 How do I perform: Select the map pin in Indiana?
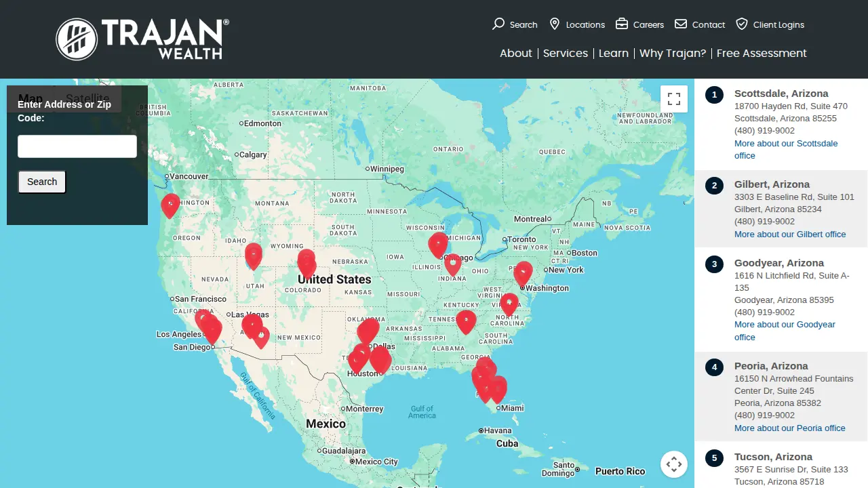coord(452,264)
